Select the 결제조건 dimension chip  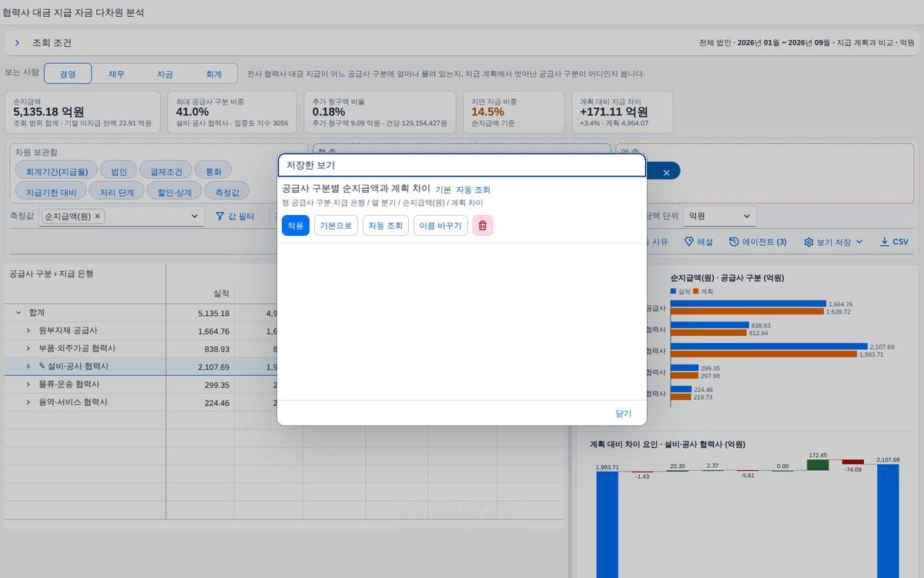point(166,172)
